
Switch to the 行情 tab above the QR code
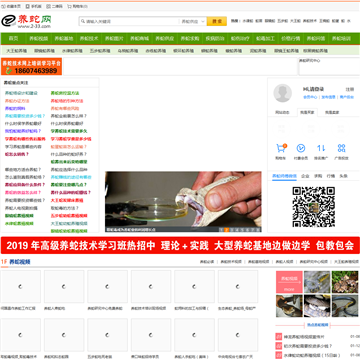pyautogui.click(x=331, y=176)
